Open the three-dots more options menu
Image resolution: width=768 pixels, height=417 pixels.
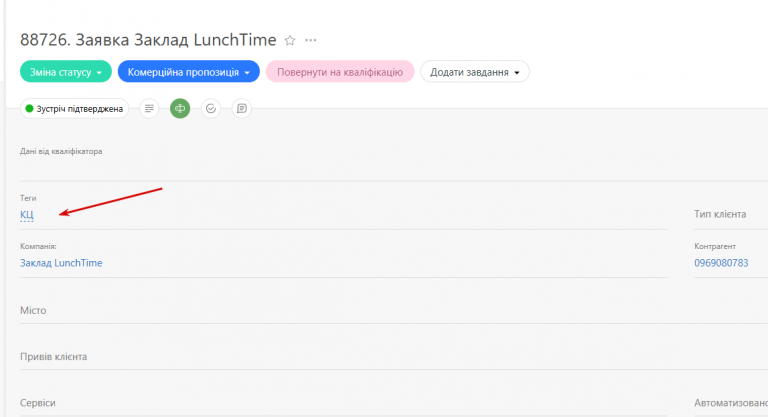point(311,40)
